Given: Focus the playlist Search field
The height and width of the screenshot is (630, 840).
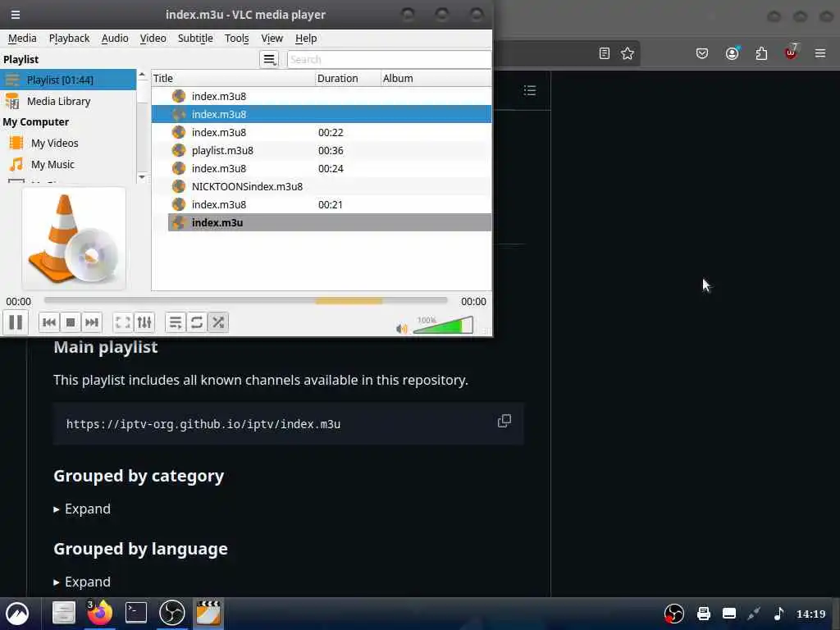Looking at the screenshot, I should (389, 59).
